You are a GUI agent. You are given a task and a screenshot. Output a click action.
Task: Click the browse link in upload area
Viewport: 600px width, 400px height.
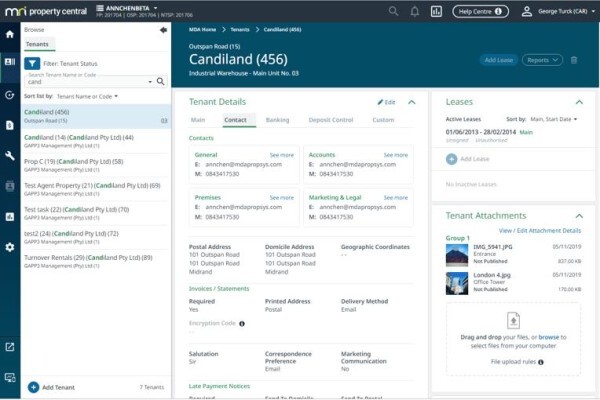point(549,337)
